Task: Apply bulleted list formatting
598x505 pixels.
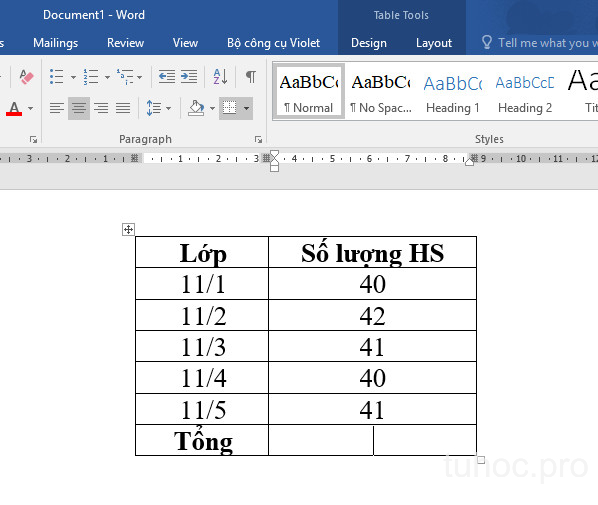Action: point(56,77)
